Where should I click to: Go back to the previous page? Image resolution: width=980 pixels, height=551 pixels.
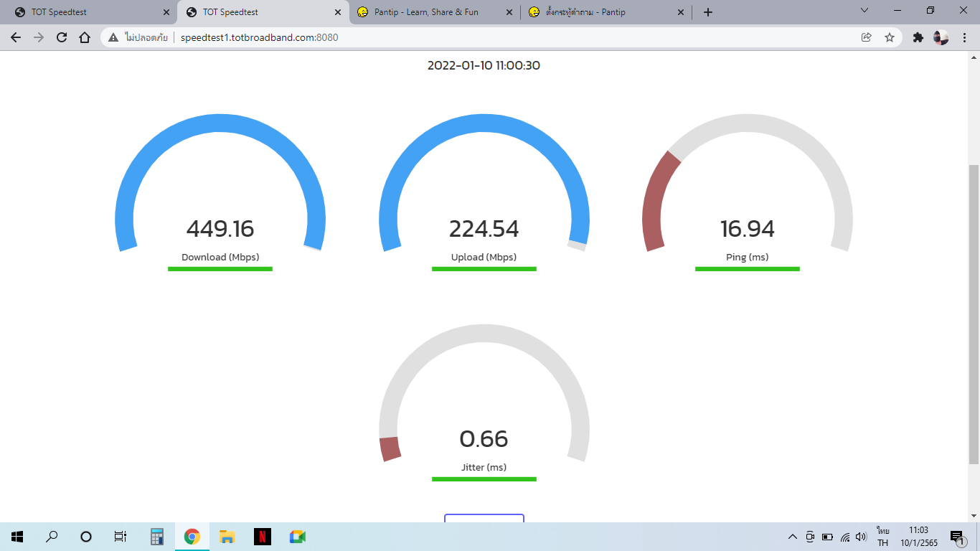click(x=16, y=37)
